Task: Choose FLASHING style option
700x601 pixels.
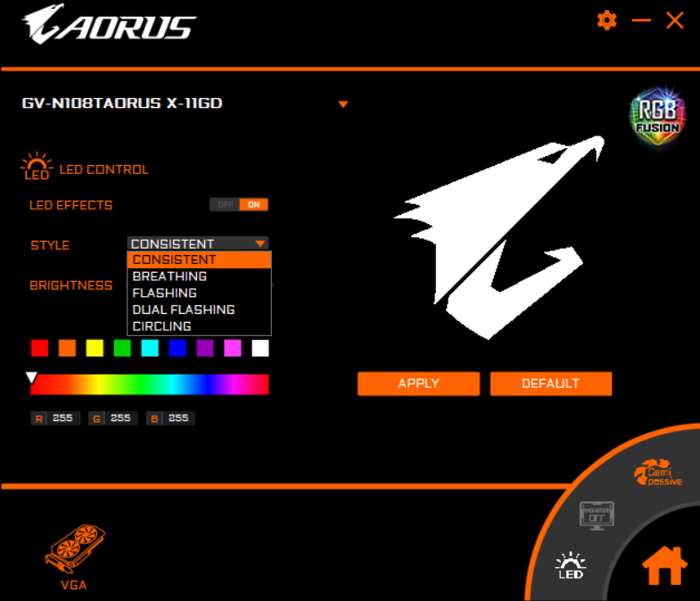Action: point(199,292)
